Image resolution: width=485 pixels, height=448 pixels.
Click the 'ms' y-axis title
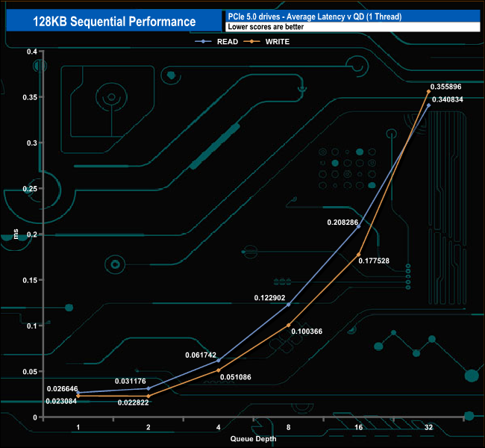tap(16, 234)
